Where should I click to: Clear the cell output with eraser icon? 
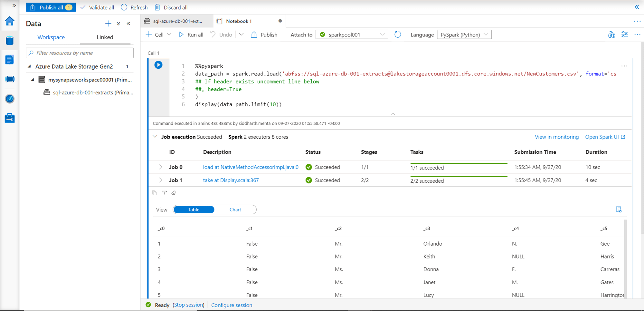(x=174, y=193)
